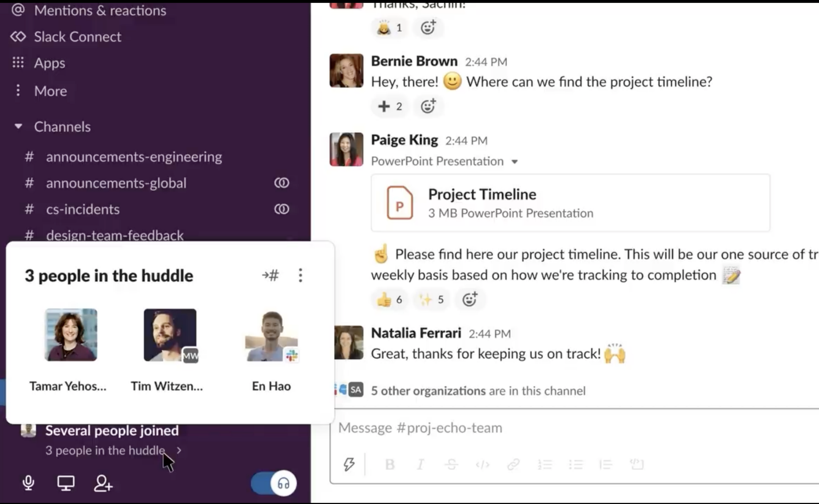819x504 pixels.
Task: Click the go-to-channel icon in huddle popup
Action: 270,275
